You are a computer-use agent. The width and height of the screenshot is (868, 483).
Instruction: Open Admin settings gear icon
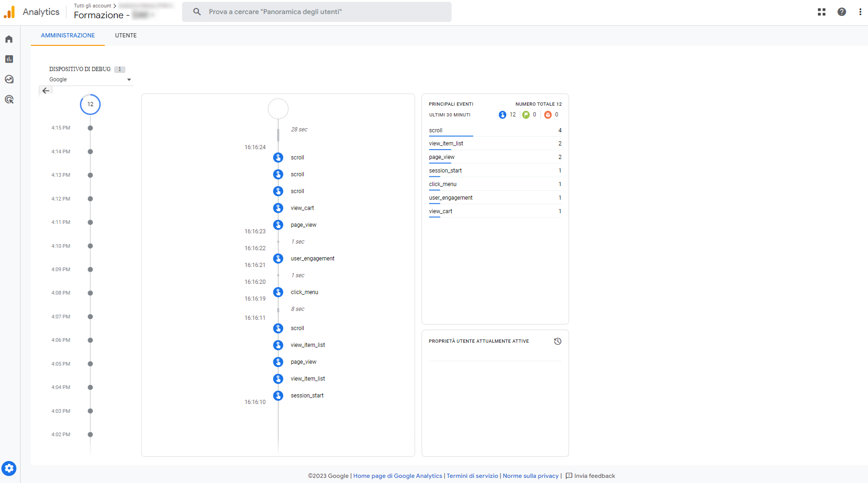tap(9, 468)
